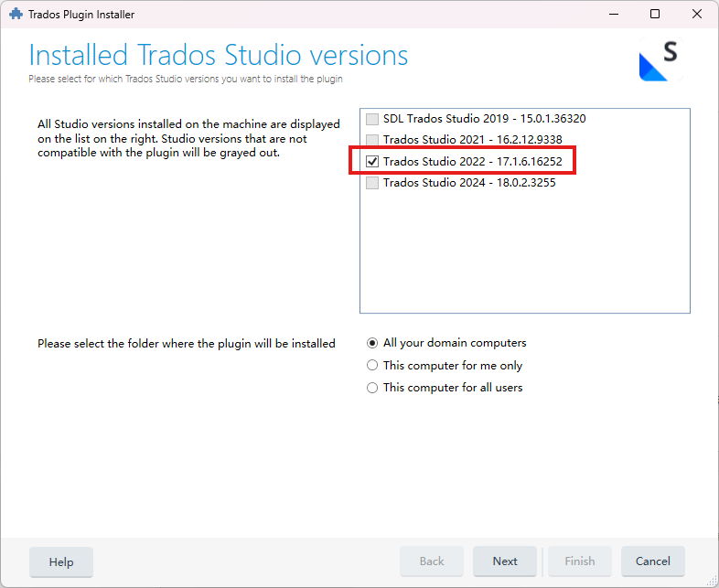Close the Trados Plugin Installer window
The height and width of the screenshot is (588, 719).
[697, 15]
